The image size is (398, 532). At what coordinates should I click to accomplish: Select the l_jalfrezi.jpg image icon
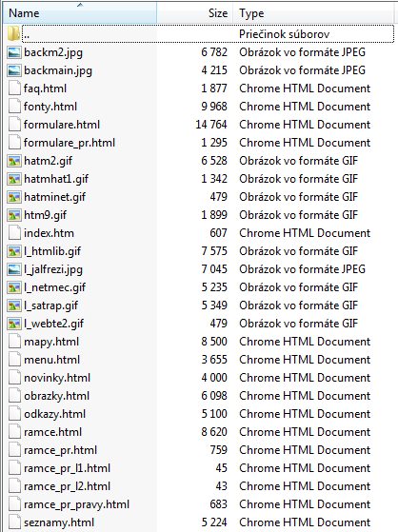pyautogui.click(x=14, y=269)
